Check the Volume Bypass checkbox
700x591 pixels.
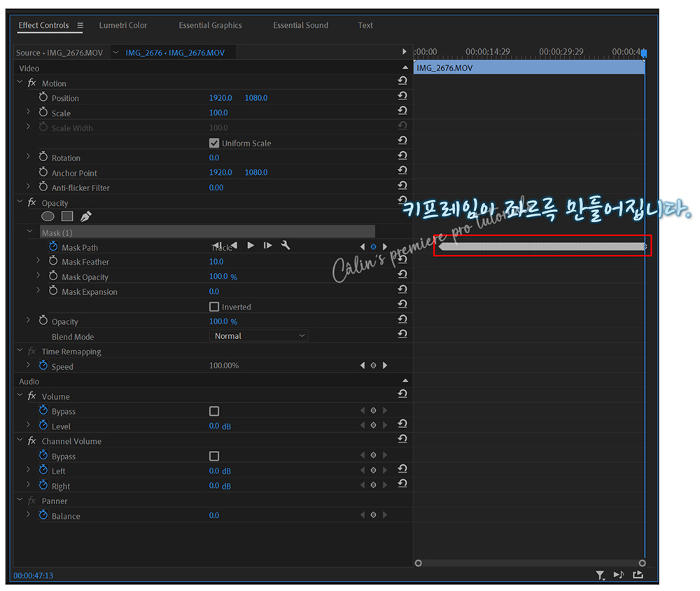(214, 412)
